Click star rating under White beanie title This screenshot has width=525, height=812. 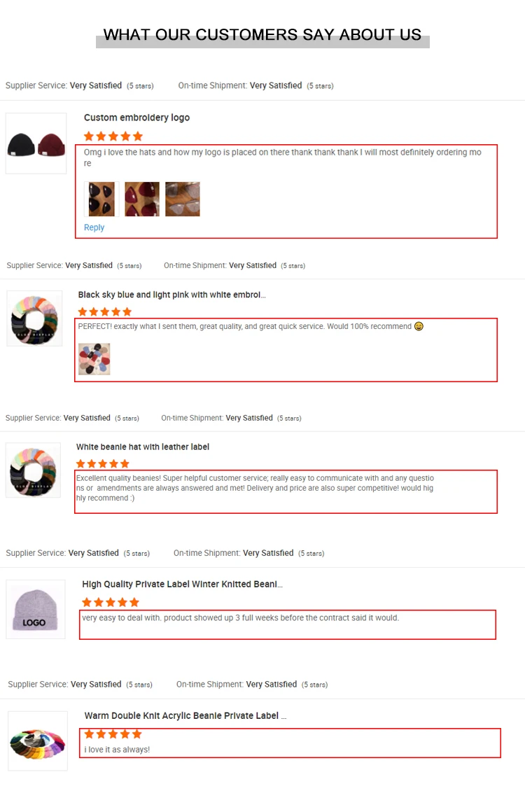pos(102,463)
